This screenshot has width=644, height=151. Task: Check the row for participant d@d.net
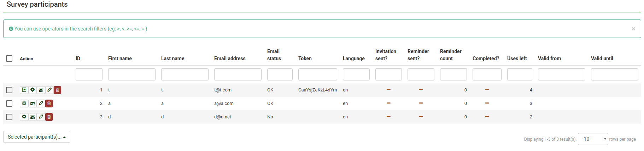click(10, 117)
